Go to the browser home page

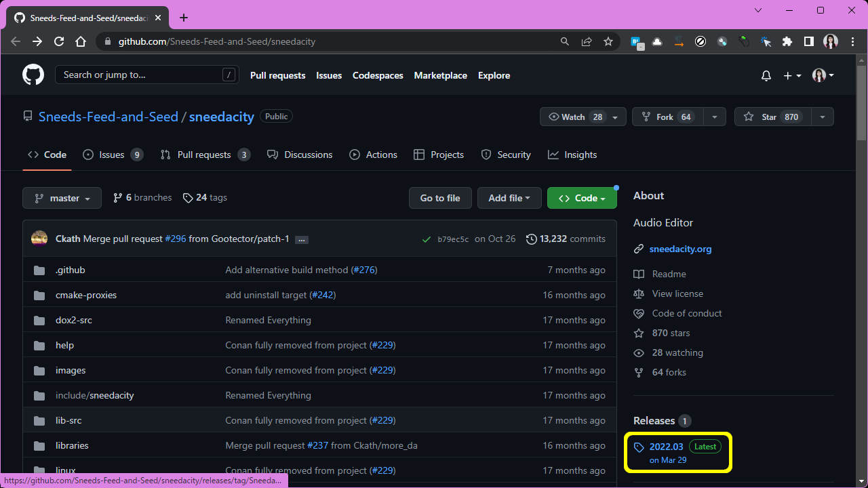(81, 41)
